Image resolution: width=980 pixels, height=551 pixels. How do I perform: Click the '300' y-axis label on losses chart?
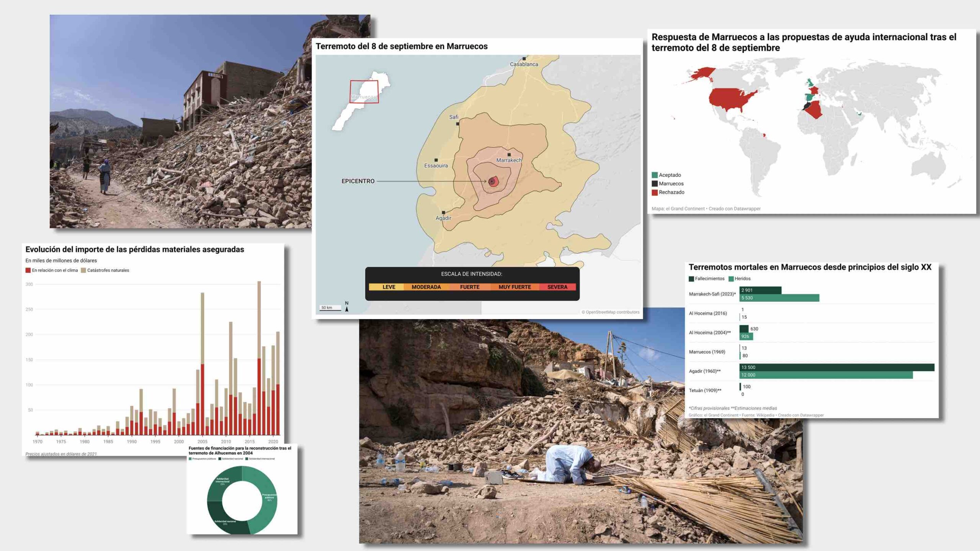click(29, 284)
